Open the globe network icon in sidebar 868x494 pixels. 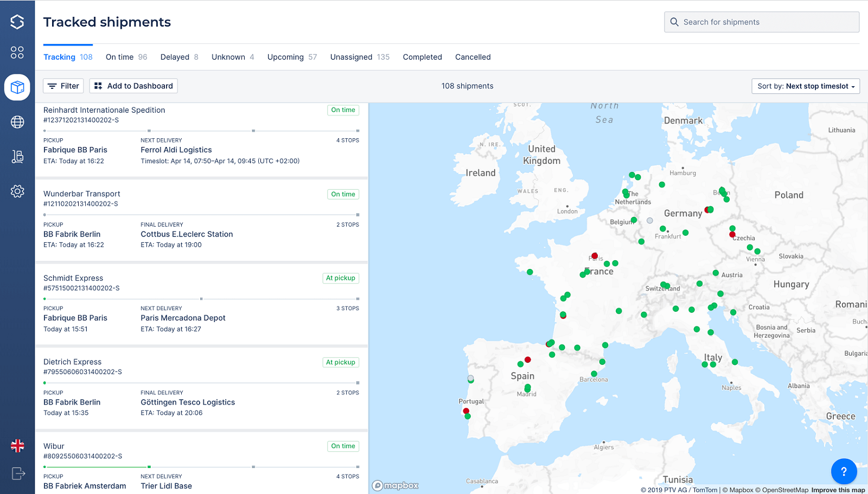[17, 122]
